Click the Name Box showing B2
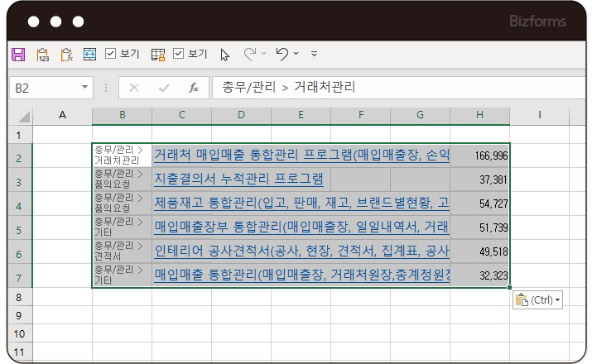The height and width of the screenshot is (364, 592). point(51,88)
